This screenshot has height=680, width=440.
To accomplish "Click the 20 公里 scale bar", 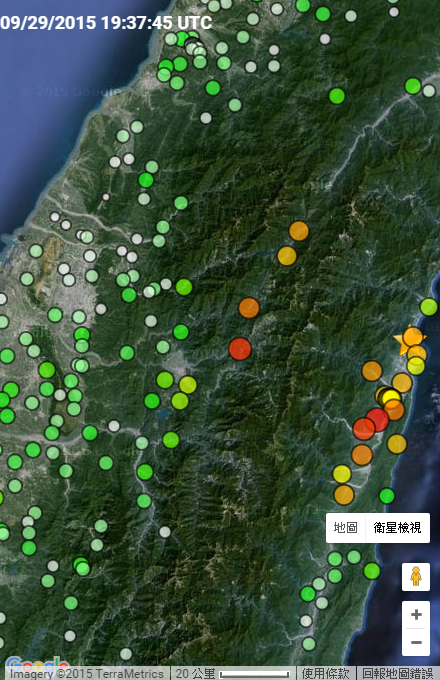I will [233, 673].
